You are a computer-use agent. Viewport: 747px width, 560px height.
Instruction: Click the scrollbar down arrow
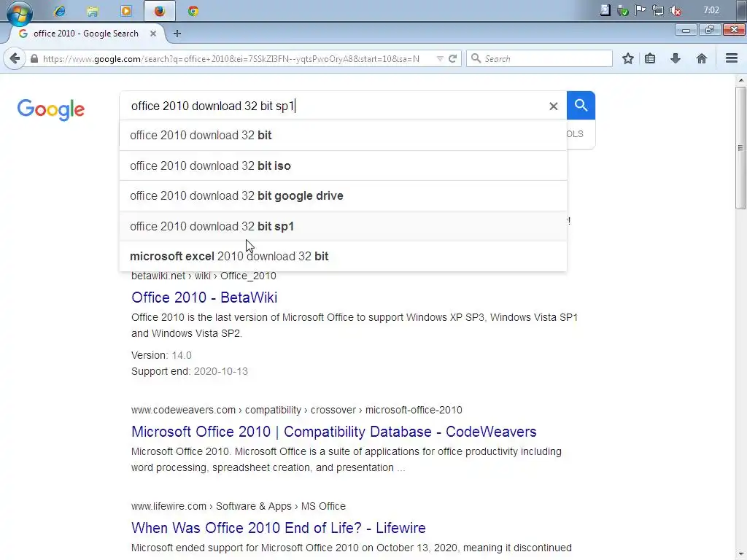tap(740, 554)
